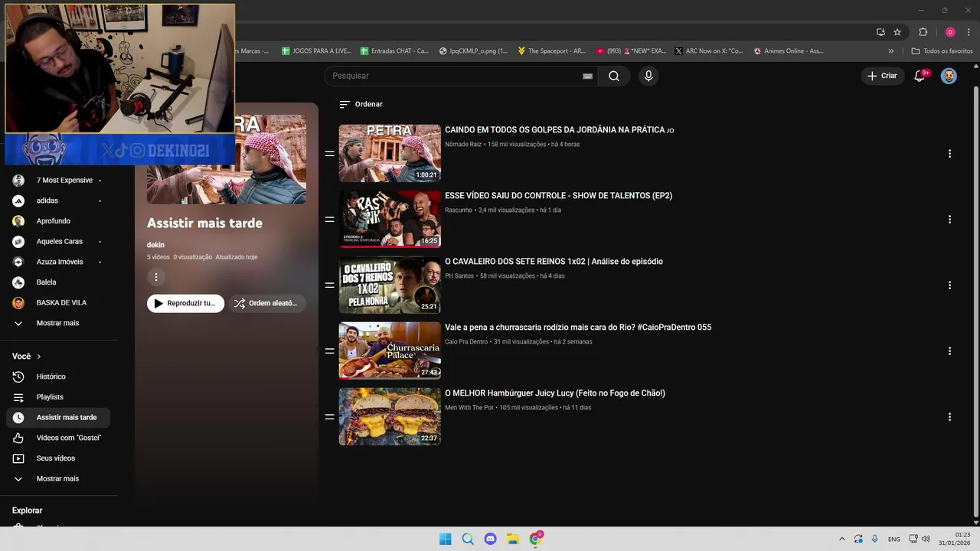Image resolution: width=980 pixels, height=551 pixels.
Task: Click Ordem aleatória shuffle button
Action: pos(267,303)
